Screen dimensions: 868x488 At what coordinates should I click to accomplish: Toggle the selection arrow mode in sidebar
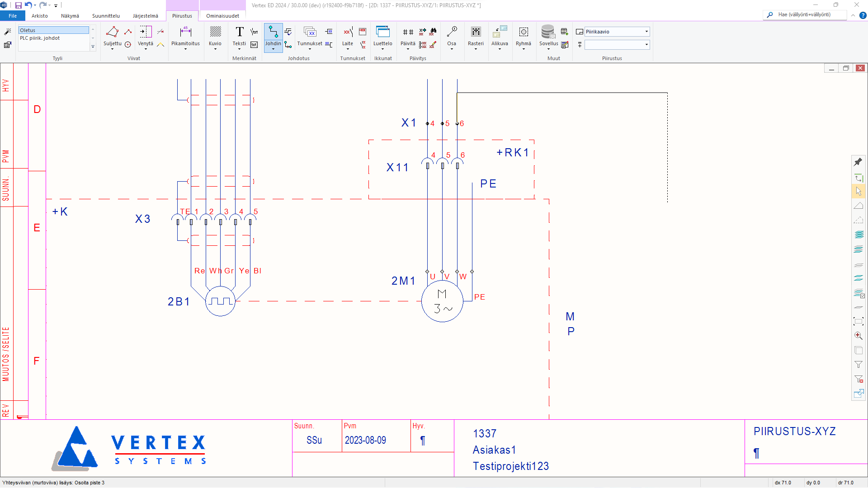[x=859, y=191]
